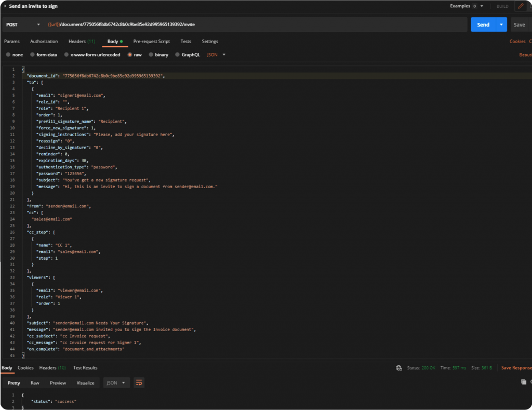532x410 pixels.
Task: Select the form-data radio option
Action: coord(32,55)
